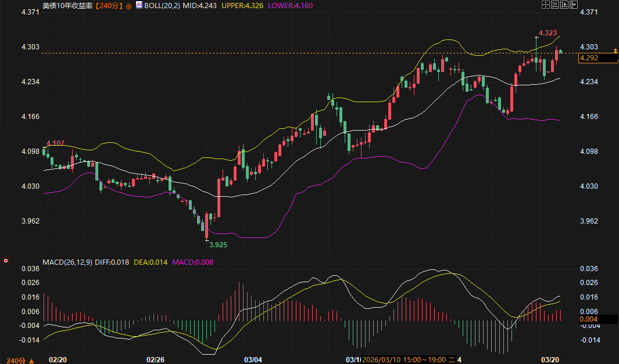Click the scroll-to-latest arrow icon
619x364 pixels.
point(574,5)
